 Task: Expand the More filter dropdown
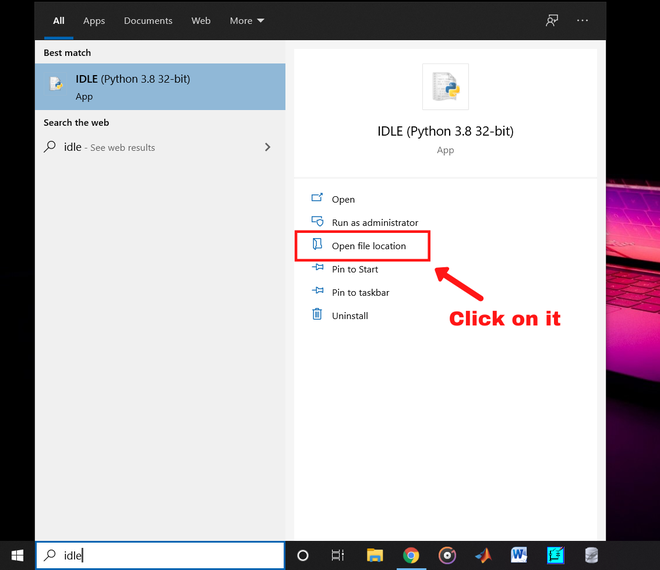[247, 21]
